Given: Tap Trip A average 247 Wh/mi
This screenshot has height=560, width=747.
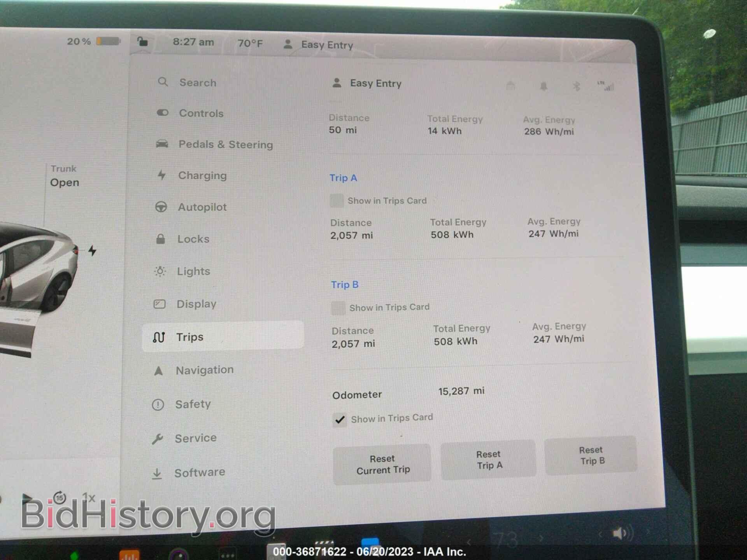Looking at the screenshot, I should 554,233.
